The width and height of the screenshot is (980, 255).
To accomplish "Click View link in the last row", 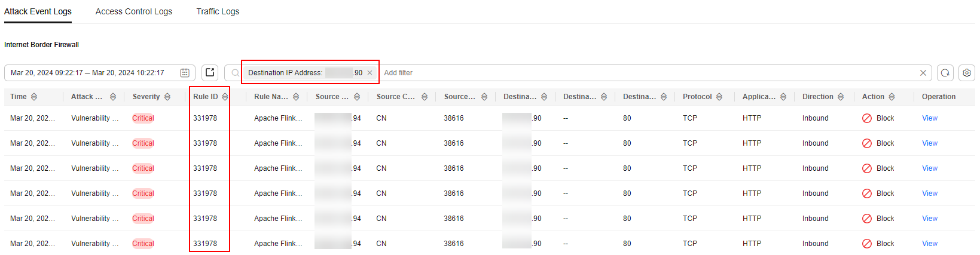I will [x=930, y=244].
